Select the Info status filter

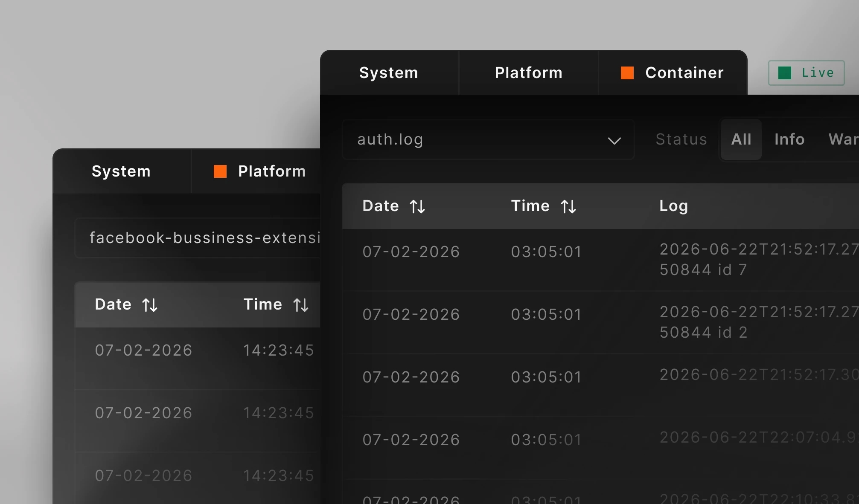click(789, 139)
